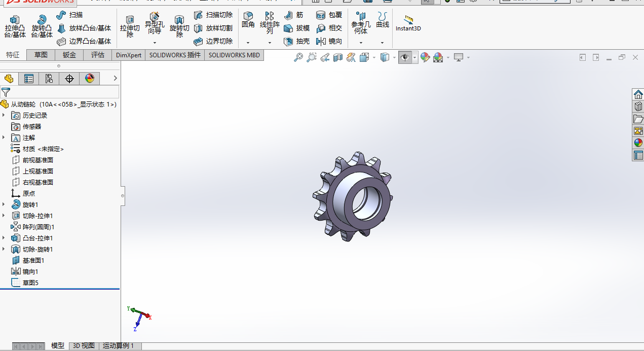Select the 旋转切除 revolved cut tool
644x351 pixels.
pos(179,26)
